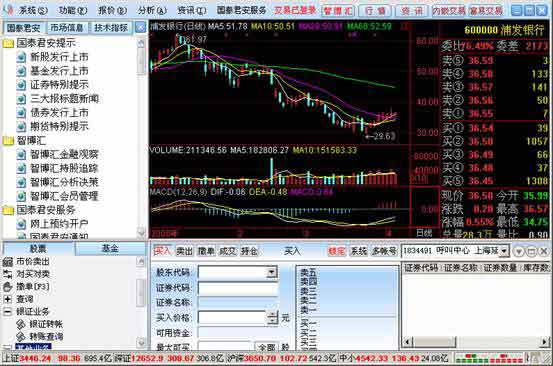553x366 pixels.
Task: Click the 对买对卖 swap-arrows icon
Action: 8,274
